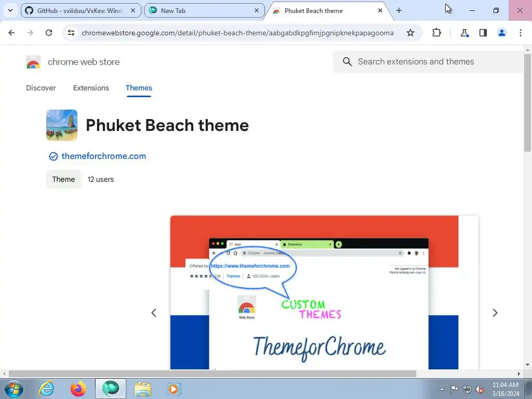Open the Chrome three-dot menu
This screenshot has height=399, width=532.
(x=521, y=33)
